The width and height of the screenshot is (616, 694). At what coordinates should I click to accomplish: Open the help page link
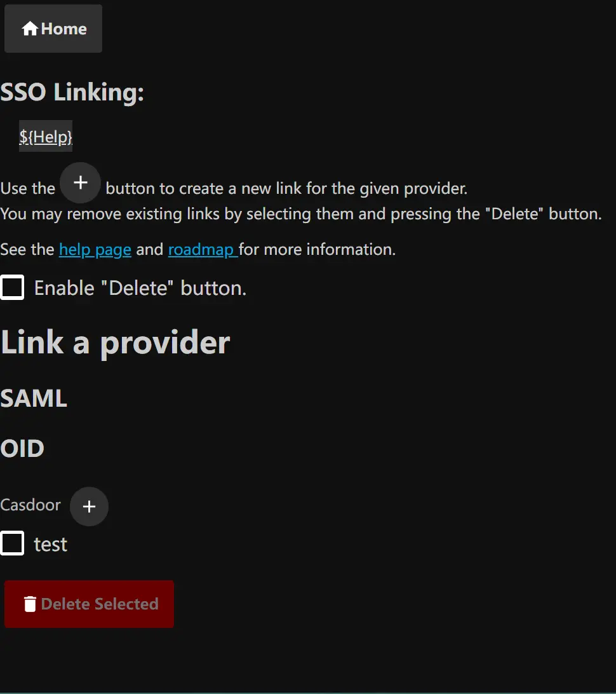point(95,250)
